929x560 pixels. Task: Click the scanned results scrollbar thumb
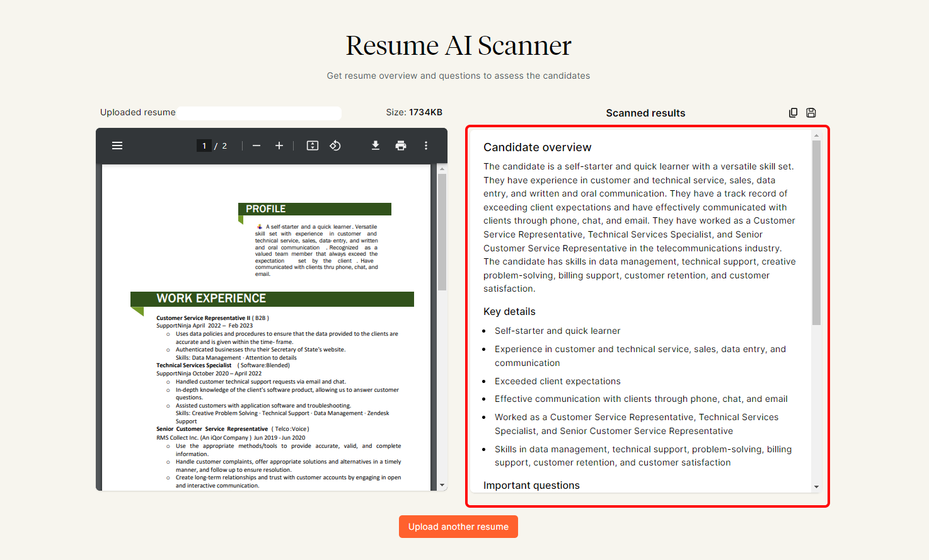[x=816, y=232]
